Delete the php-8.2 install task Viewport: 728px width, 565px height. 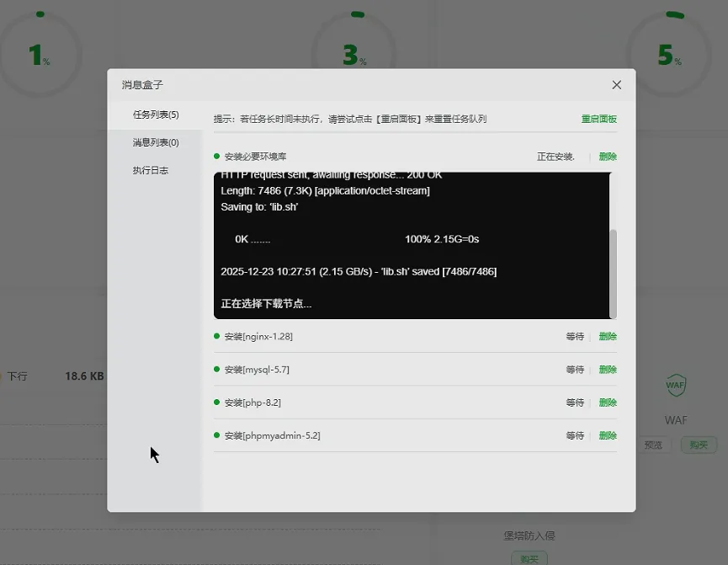[x=607, y=402]
